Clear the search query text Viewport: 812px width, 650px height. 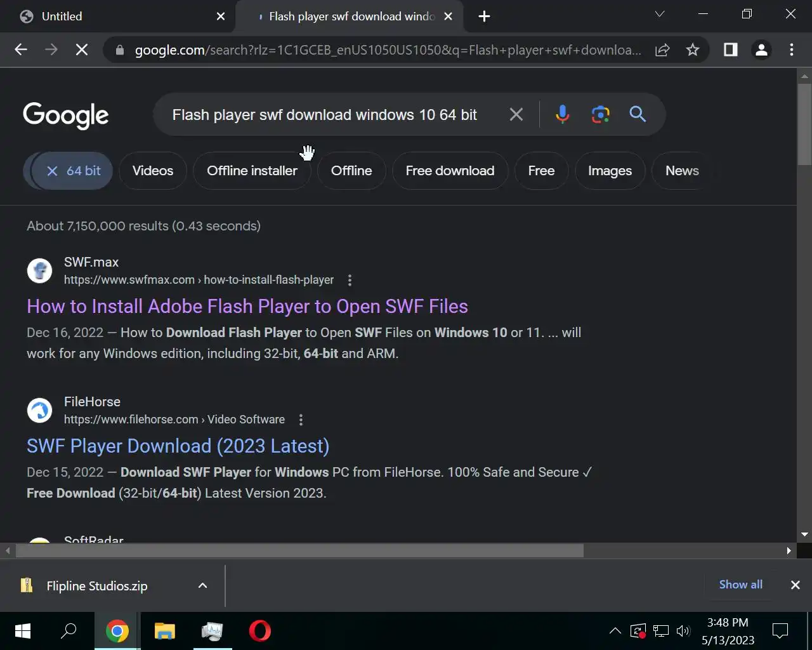point(516,114)
